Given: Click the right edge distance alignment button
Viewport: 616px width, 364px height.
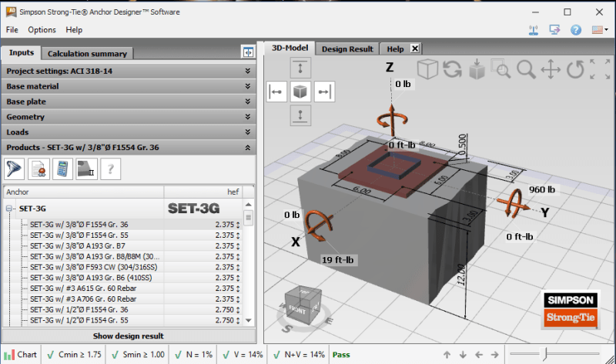Looking at the screenshot, I should coord(324,92).
